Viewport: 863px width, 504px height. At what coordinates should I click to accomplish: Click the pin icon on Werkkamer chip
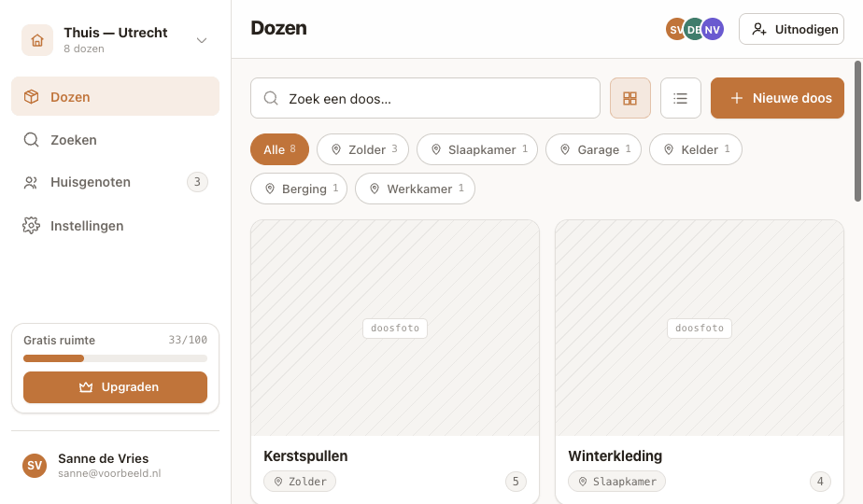tap(375, 189)
